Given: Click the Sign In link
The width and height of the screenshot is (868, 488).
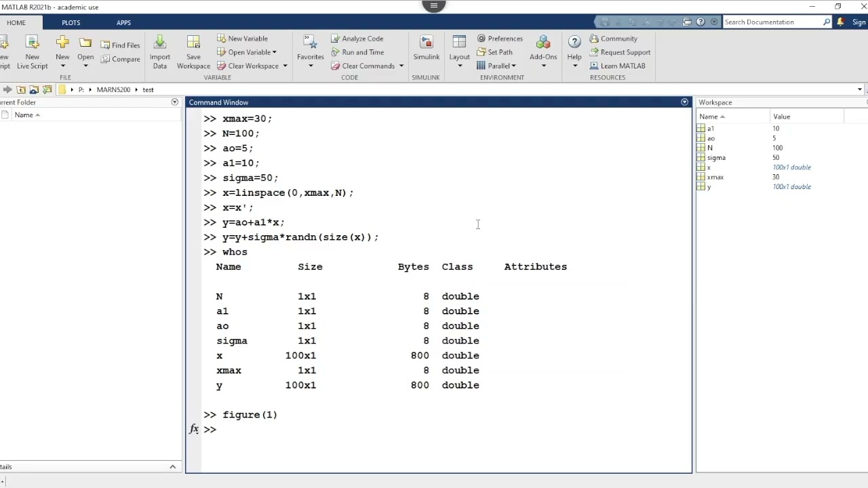Looking at the screenshot, I should [x=859, y=22].
